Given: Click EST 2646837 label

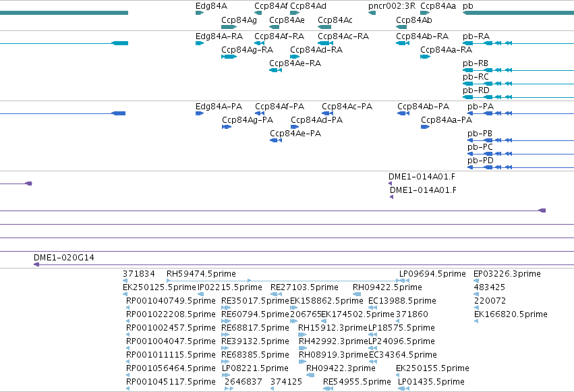Looking at the screenshot, I should pos(243,382).
